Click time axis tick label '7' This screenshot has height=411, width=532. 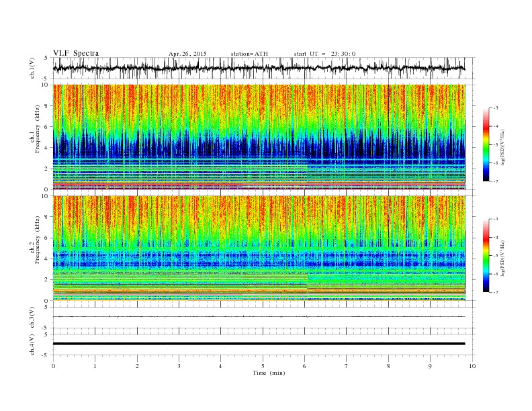pos(347,366)
